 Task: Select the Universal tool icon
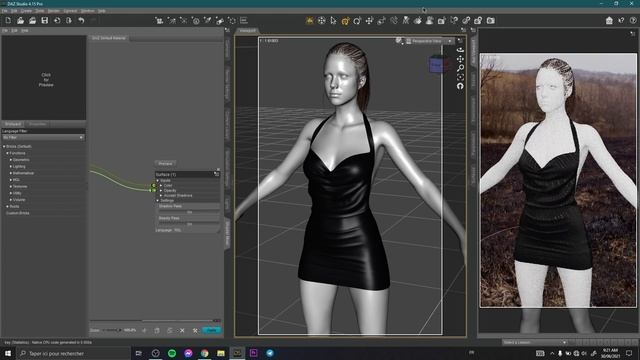pos(322,20)
